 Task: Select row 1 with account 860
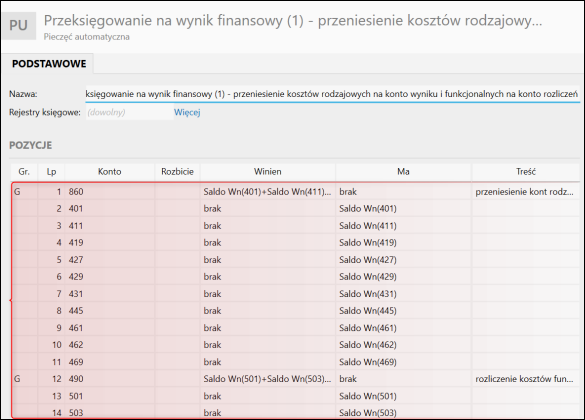click(x=295, y=192)
